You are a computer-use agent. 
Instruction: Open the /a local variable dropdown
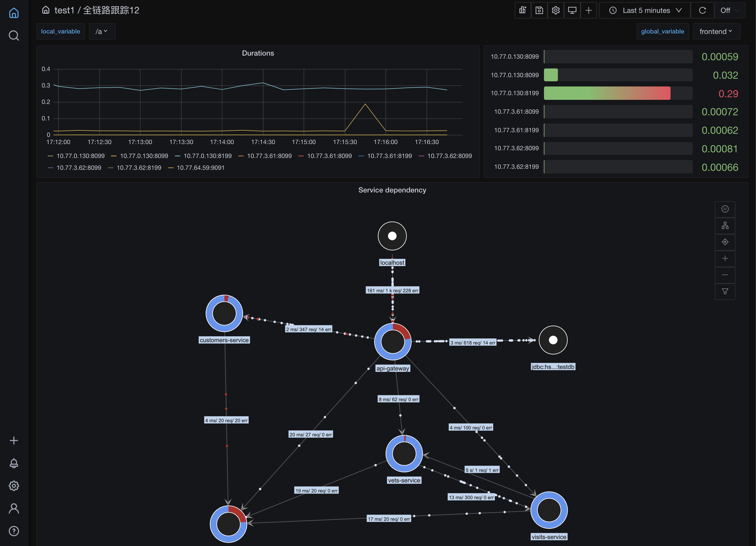pos(102,31)
